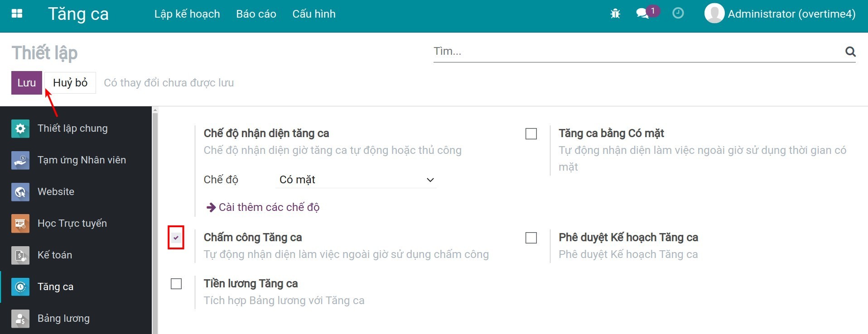Image resolution: width=868 pixels, height=334 pixels.
Task: Open the activities clock icon
Action: (x=678, y=14)
